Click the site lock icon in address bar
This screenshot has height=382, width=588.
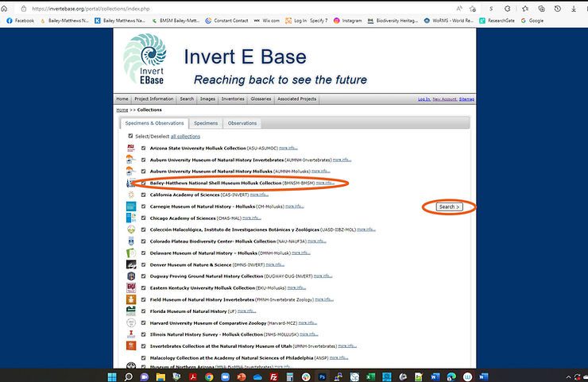point(24,8)
